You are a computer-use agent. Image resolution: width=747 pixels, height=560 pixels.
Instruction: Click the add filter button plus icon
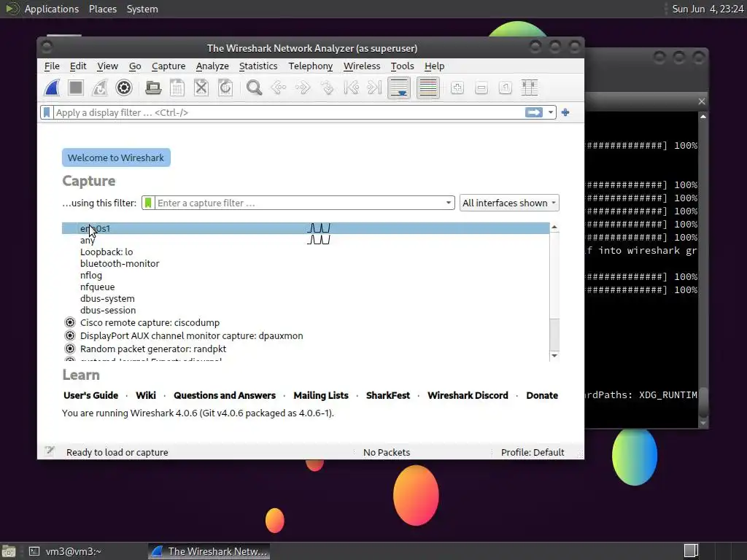click(x=565, y=112)
